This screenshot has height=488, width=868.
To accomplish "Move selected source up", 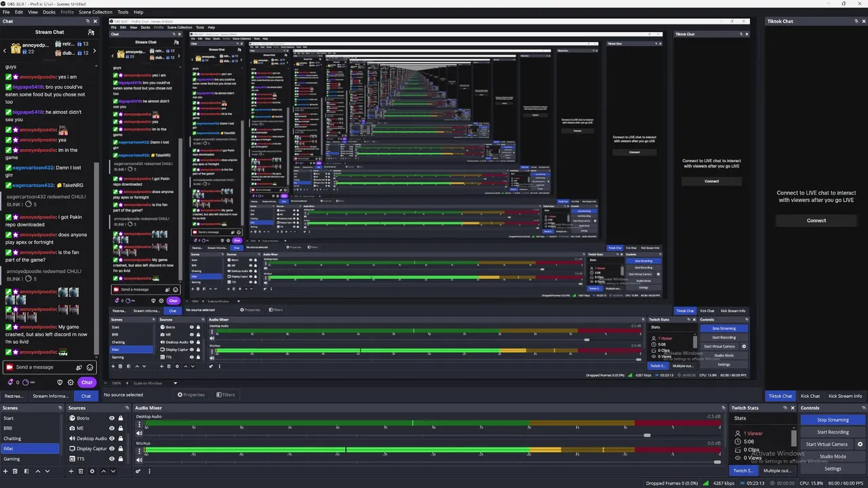I will point(103,471).
